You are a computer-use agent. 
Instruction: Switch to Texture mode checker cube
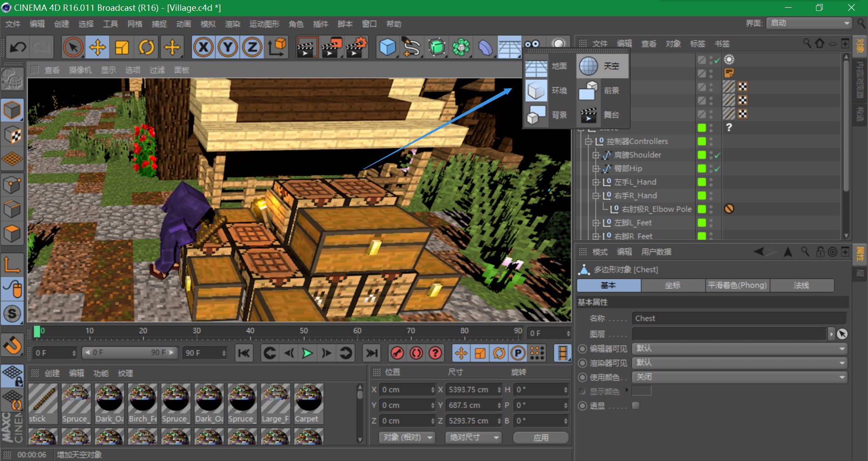(12, 135)
